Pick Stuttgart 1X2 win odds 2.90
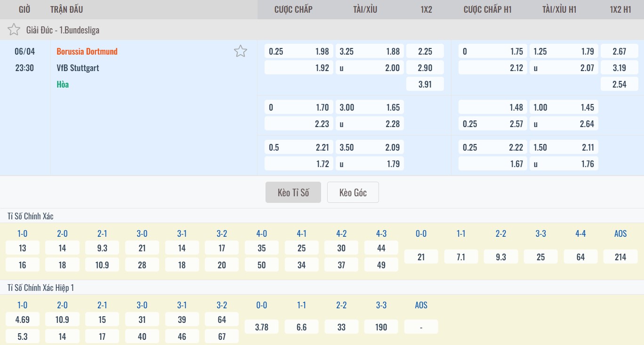The width and height of the screenshot is (644, 345). (x=425, y=68)
